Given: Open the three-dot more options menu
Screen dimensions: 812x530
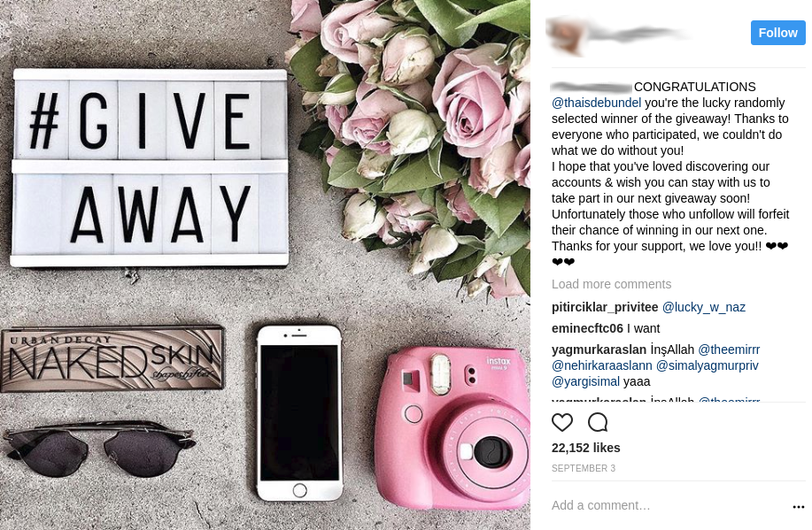Looking at the screenshot, I should (x=799, y=507).
